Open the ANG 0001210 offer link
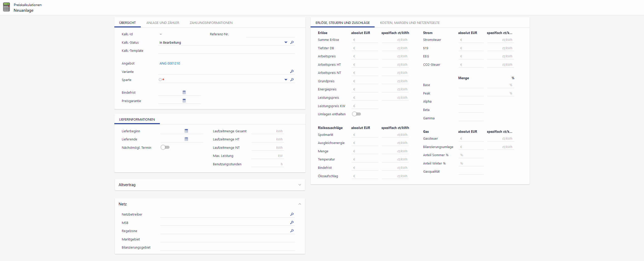644x261 pixels. (170, 63)
